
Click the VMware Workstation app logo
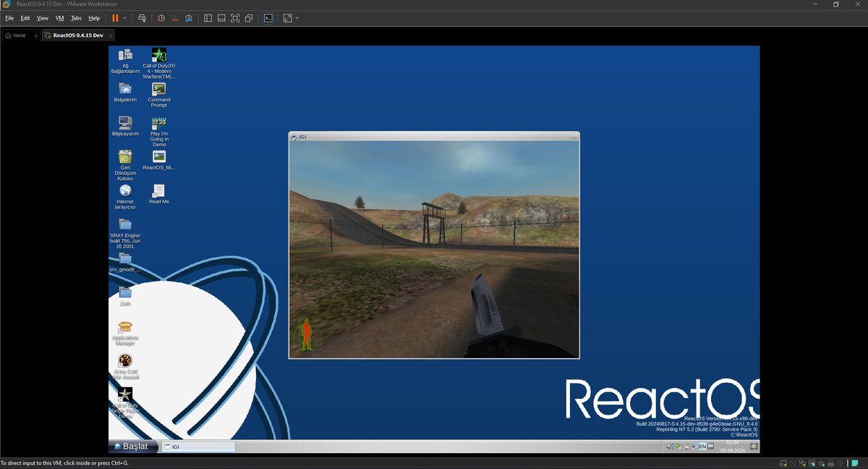(7, 4)
